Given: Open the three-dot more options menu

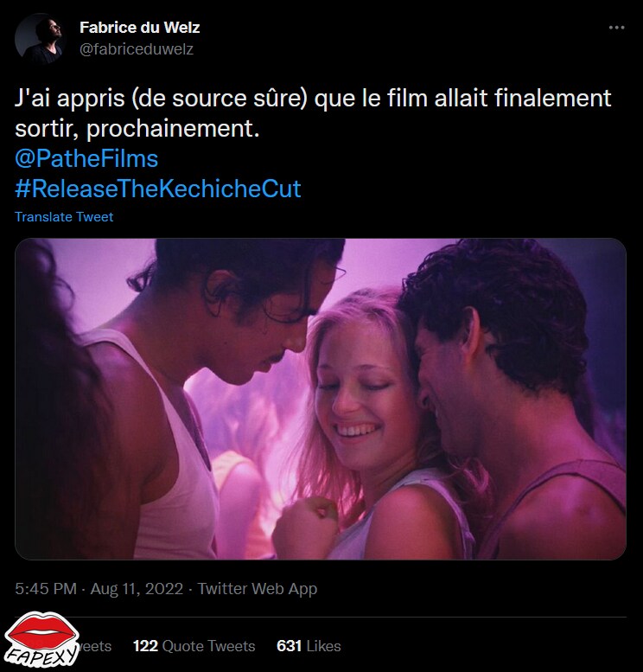Looking at the screenshot, I should [x=616, y=28].
